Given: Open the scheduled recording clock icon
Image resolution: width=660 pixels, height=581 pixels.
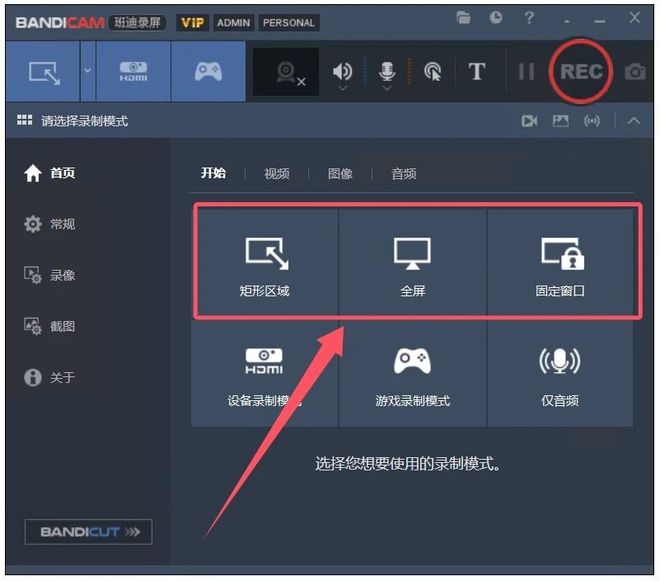Looking at the screenshot, I should (x=496, y=17).
